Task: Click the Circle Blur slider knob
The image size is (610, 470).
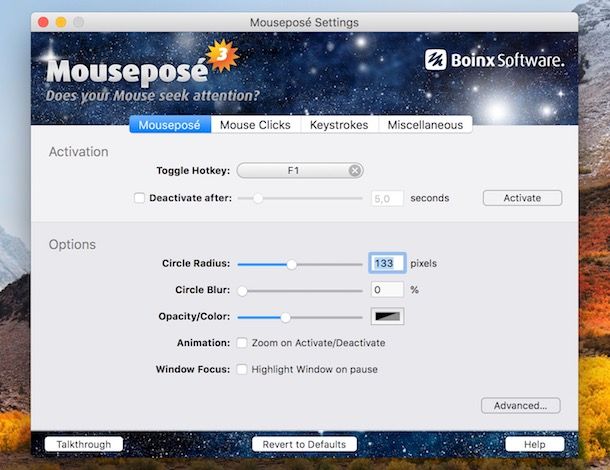Action: pos(242,291)
